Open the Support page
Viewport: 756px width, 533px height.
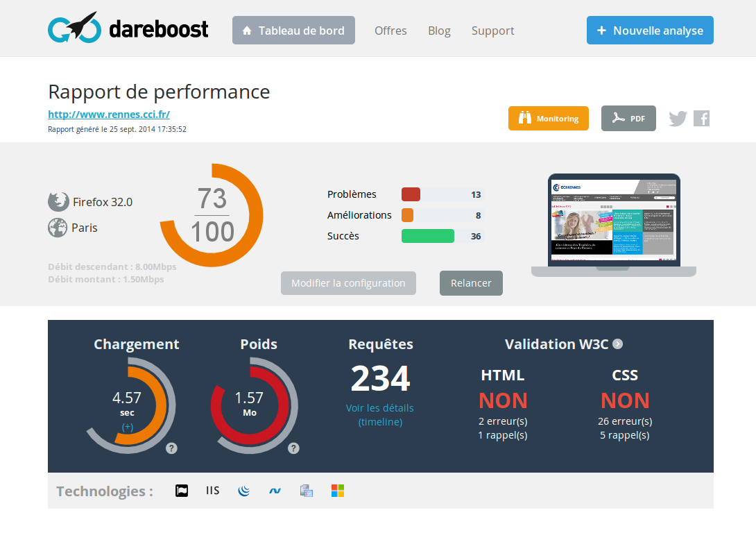492,31
